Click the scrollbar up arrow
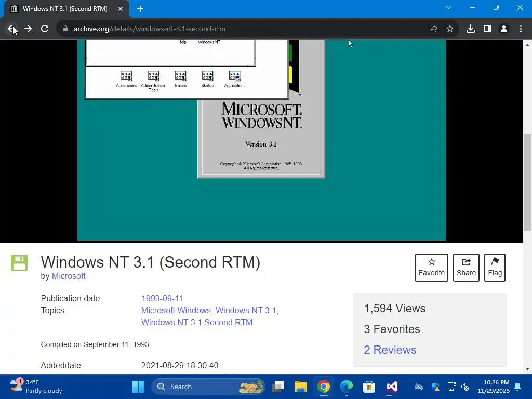Screen dimensions: 532x399 (527, 45)
